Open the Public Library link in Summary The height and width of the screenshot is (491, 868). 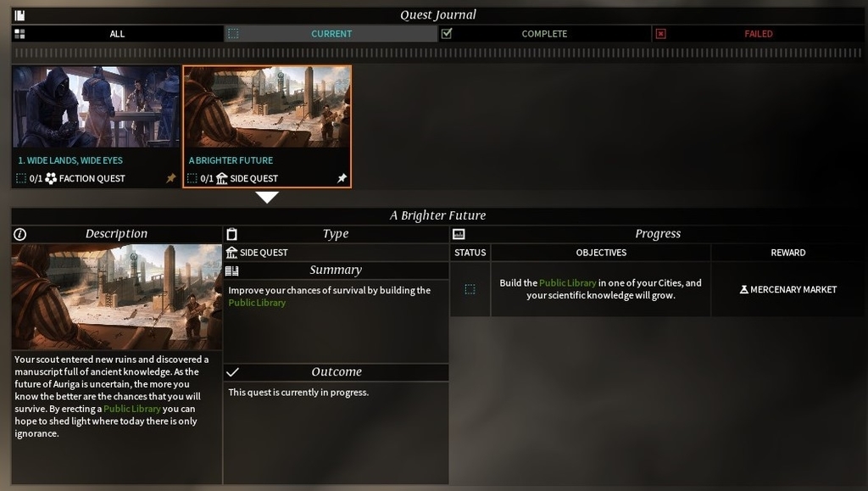pyautogui.click(x=257, y=303)
